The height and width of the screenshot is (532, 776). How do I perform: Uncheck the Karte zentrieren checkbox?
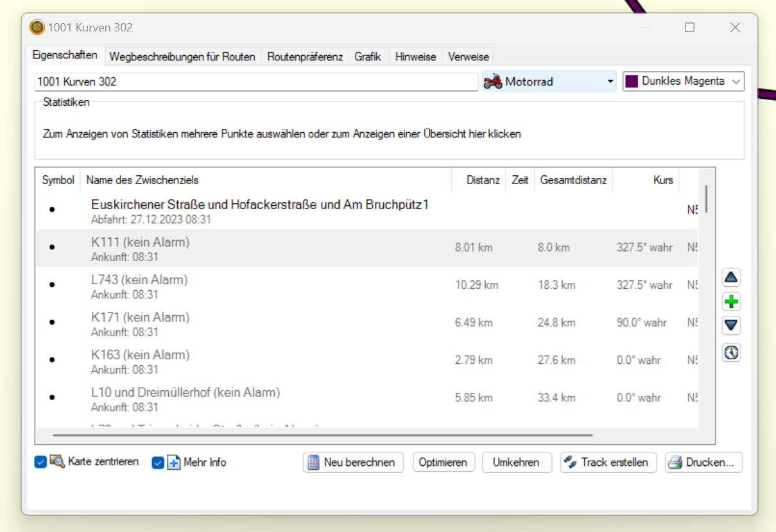point(40,462)
